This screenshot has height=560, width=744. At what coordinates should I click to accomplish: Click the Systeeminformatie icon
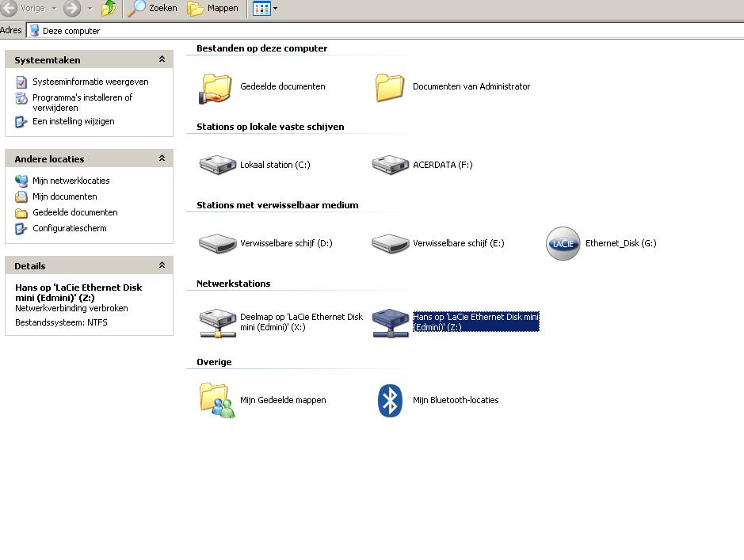point(21,82)
